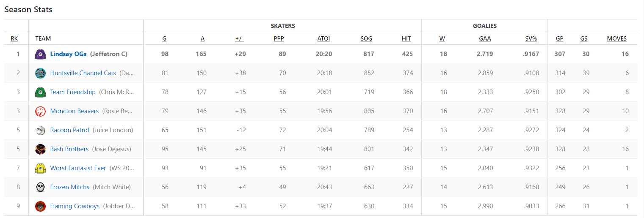
Task: Sort by the HIT column header
Action: [x=406, y=38]
